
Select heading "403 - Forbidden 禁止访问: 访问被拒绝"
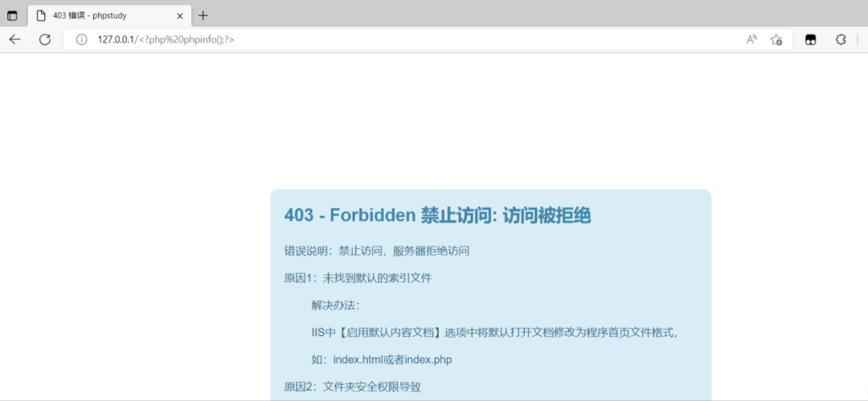(437, 215)
